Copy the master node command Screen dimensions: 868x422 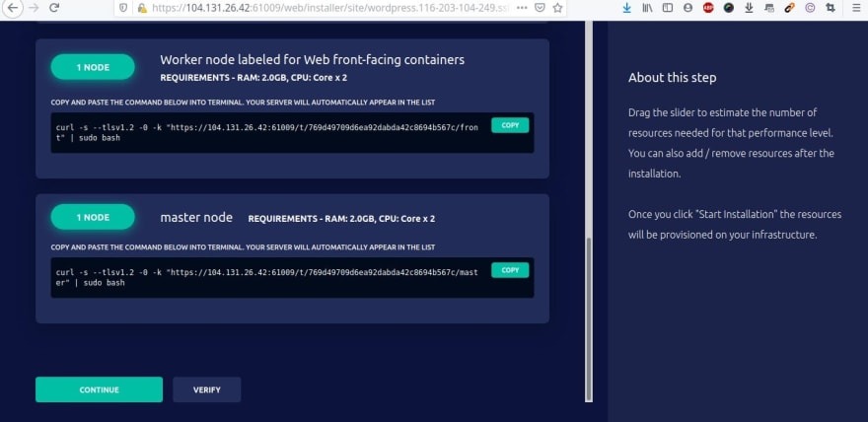pos(510,270)
